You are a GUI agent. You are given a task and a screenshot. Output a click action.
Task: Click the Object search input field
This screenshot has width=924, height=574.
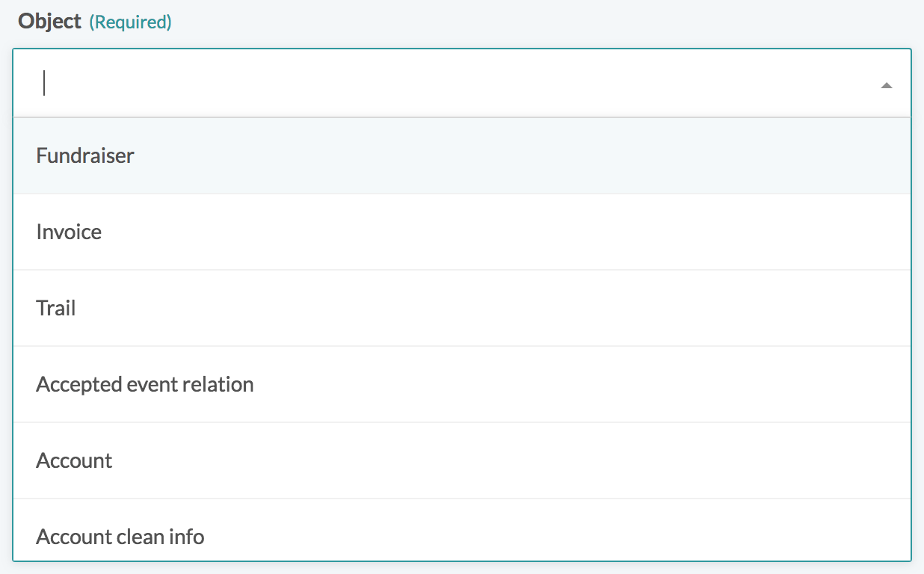click(x=449, y=84)
